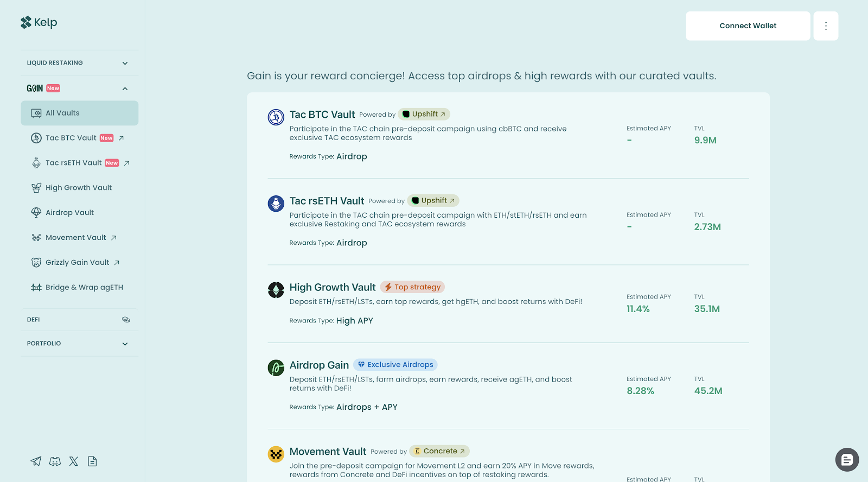Expand the Portfolio section
Image resolution: width=868 pixels, height=482 pixels.
(x=125, y=344)
